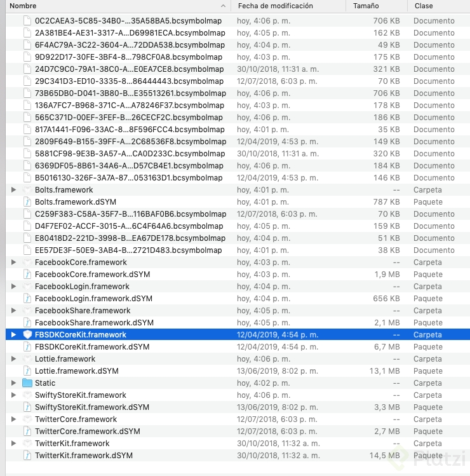
Task: Click the Lottie.framework.dSYM package icon
Action: tap(27, 371)
